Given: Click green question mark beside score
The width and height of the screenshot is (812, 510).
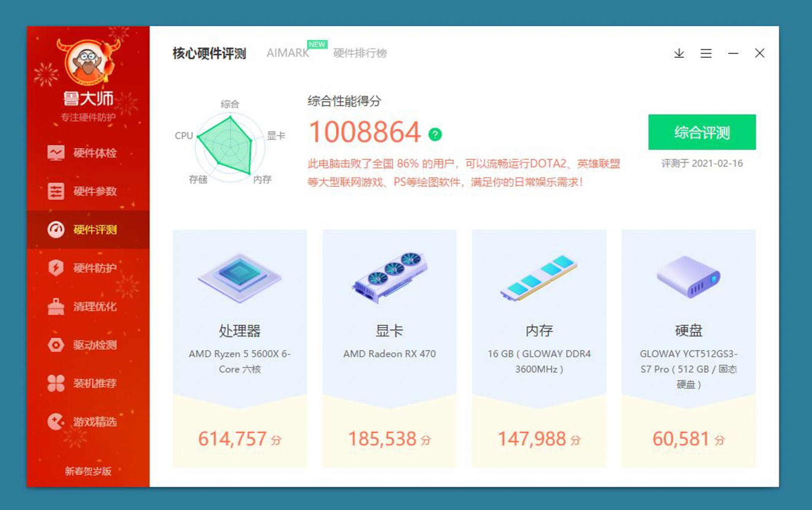Looking at the screenshot, I should pos(435,134).
